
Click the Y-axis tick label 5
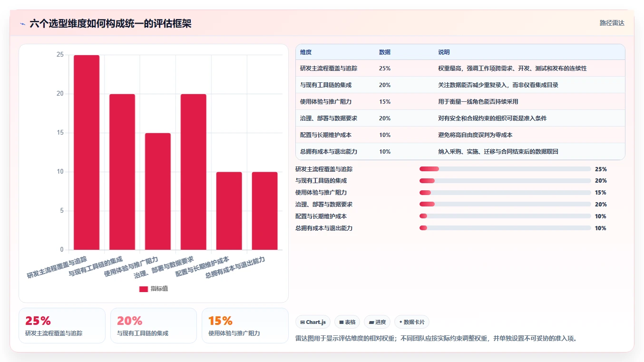62,211
